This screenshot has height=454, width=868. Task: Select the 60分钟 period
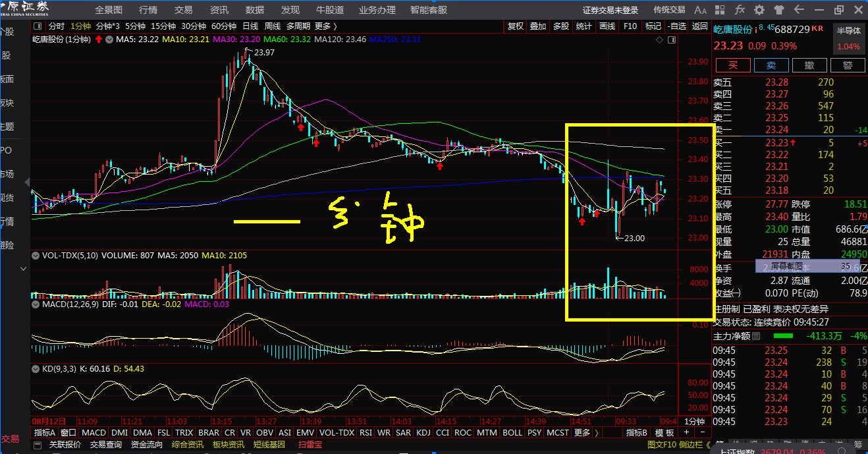[224, 26]
